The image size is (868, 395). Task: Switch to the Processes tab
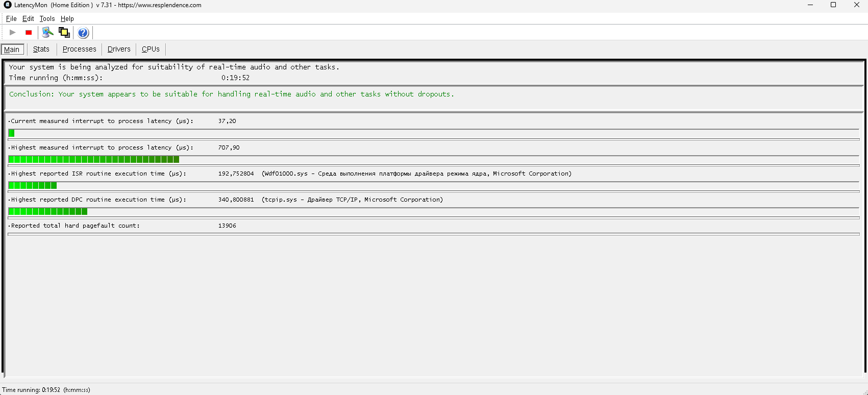80,49
